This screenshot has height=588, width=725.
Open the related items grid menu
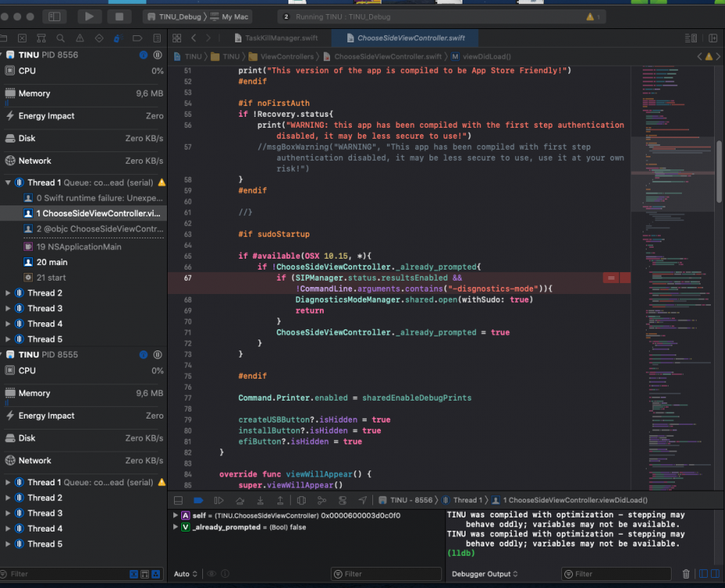(x=177, y=38)
